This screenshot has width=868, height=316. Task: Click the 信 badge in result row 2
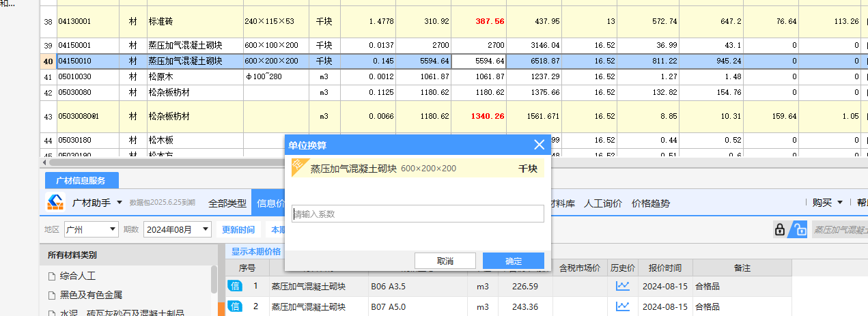pos(234,306)
